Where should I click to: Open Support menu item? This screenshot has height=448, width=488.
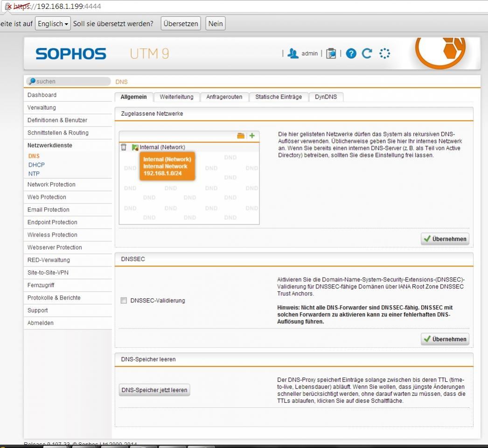(68, 310)
